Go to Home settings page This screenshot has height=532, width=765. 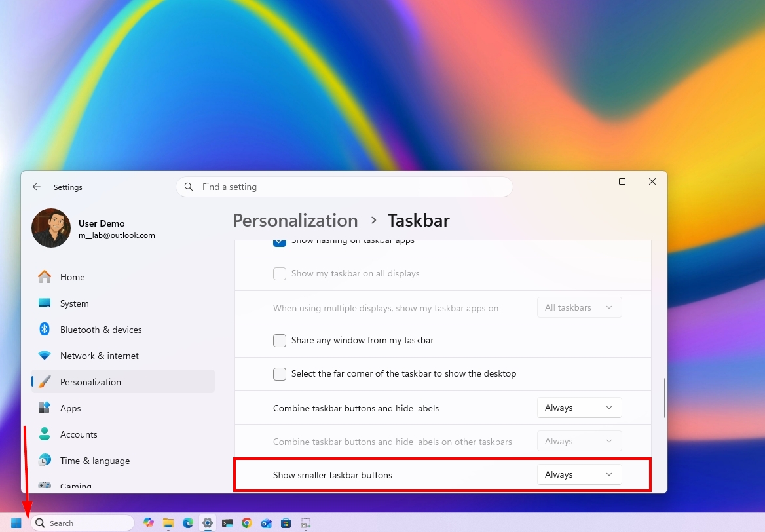click(x=123, y=277)
